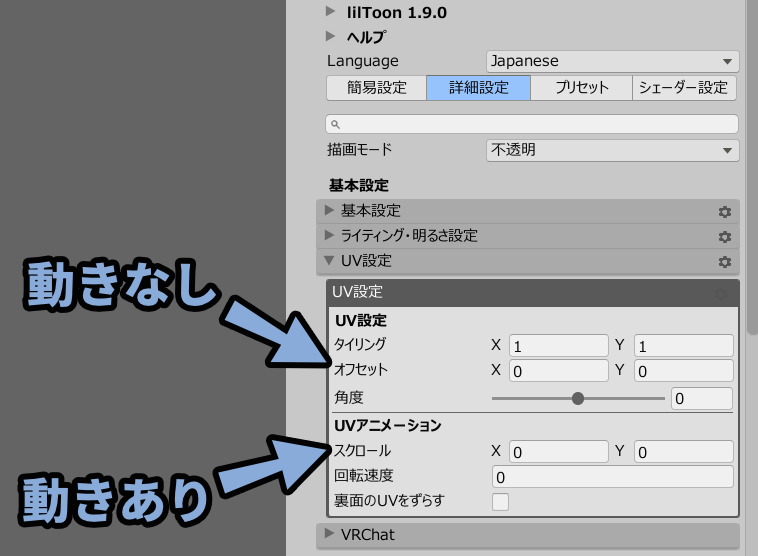
Task: Select the 詳細設定 tab
Action: [x=478, y=88]
